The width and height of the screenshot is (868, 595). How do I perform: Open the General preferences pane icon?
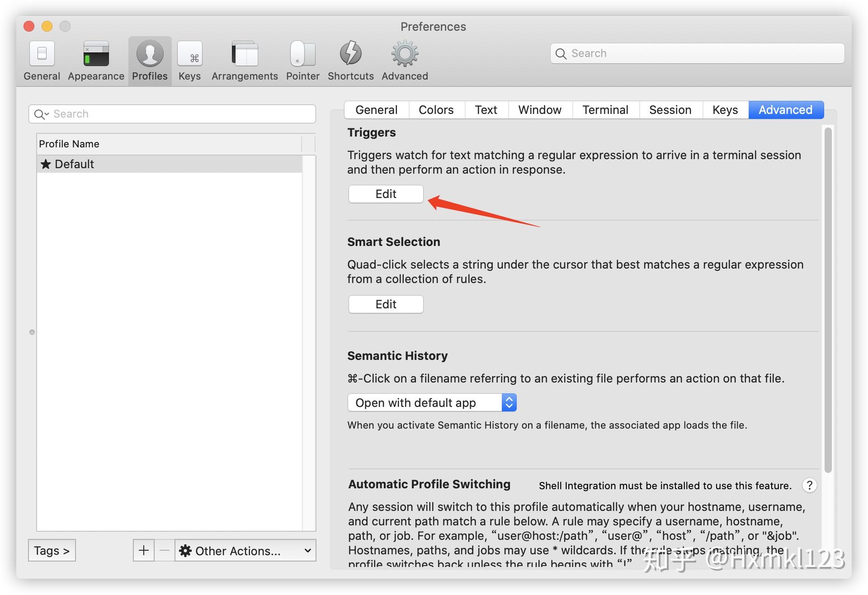pos(42,54)
